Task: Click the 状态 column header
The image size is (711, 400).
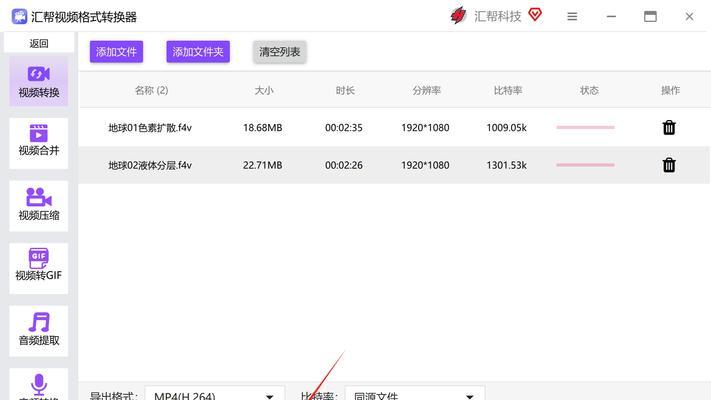Action: coord(589,90)
